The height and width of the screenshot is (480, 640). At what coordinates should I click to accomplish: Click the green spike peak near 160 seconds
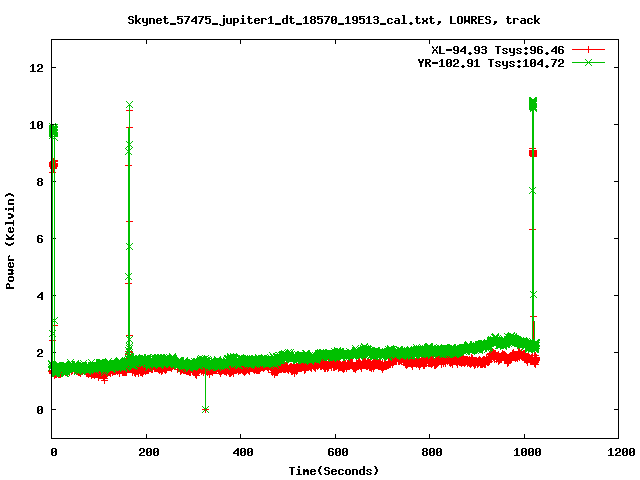pyautogui.click(x=129, y=105)
